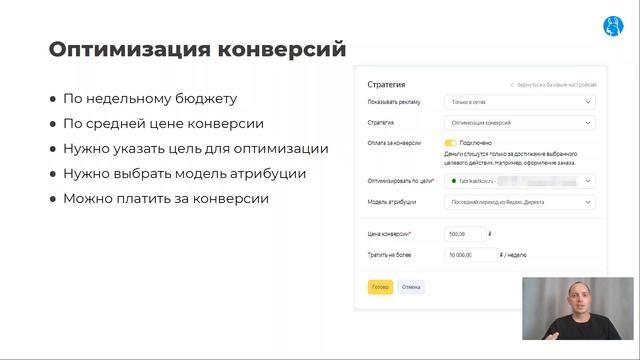
Task: Toggle the 'Оплата за конверсии' switch
Action: (x=450, y=143)
